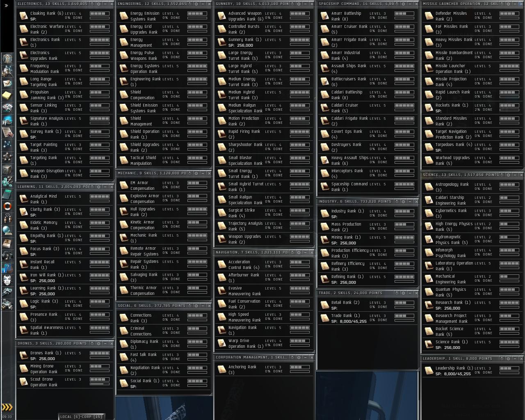This screenshot has width=525, height=420.
Task: Click the Gunnery Rank (1) skill book icon
Action: click(x=222, y=42)
